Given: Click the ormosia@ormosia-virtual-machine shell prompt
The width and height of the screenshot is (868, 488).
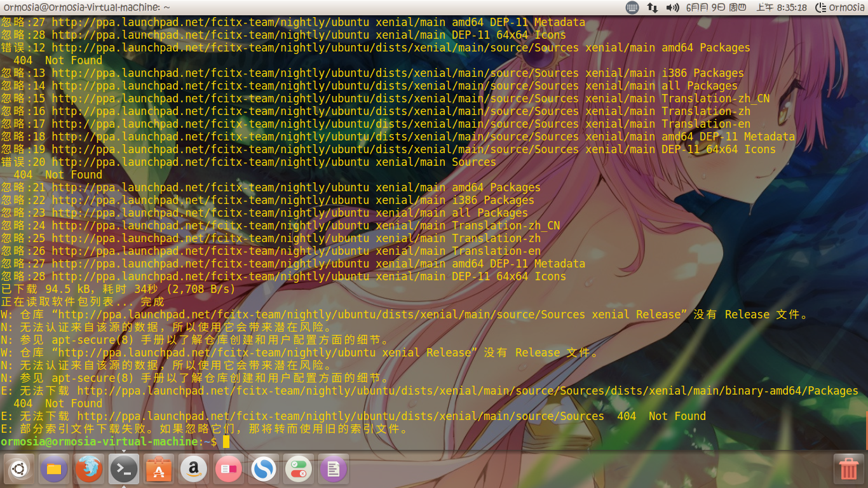Looking at the screenshot, I should pyautogui.click(x=109, y=442).
